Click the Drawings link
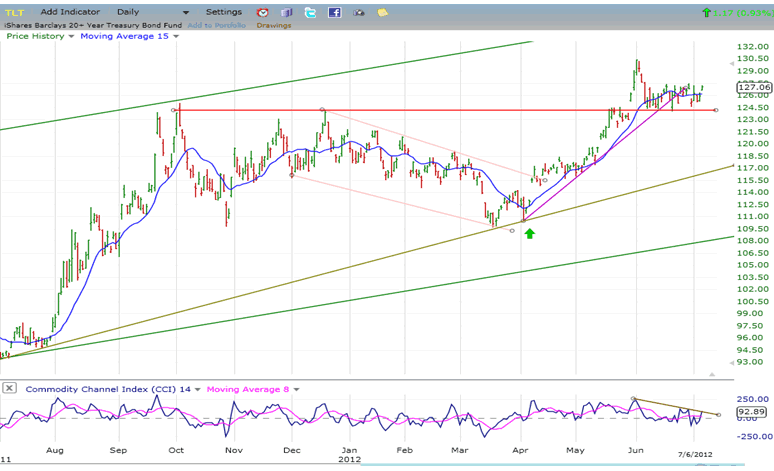This screenshot has width=774, height=471. coord(273,24)
